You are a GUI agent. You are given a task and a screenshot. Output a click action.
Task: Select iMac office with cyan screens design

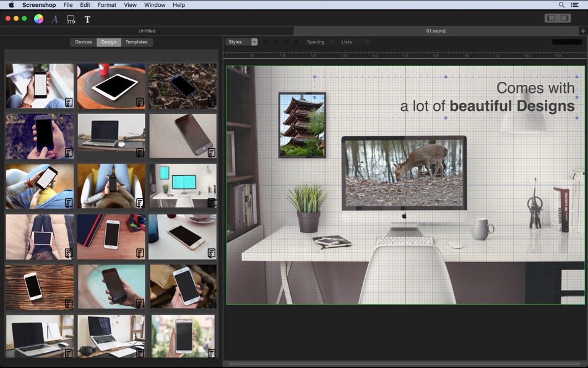[183, 186]
